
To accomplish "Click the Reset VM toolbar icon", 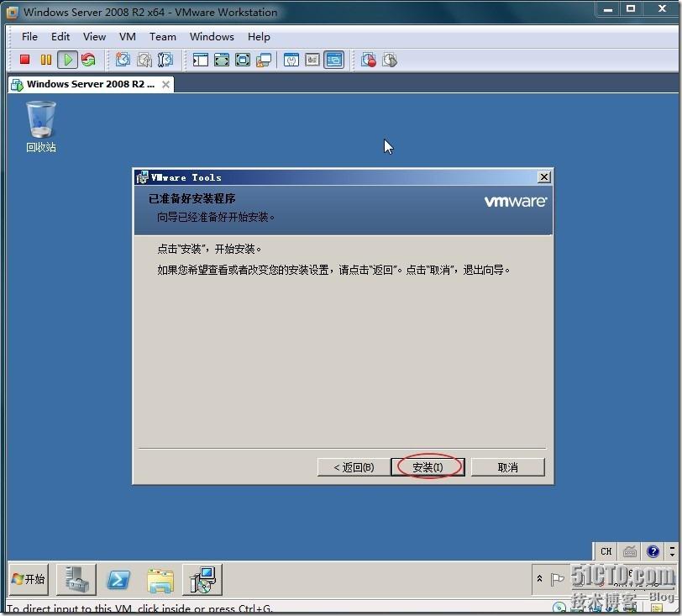I will [88, 60].
